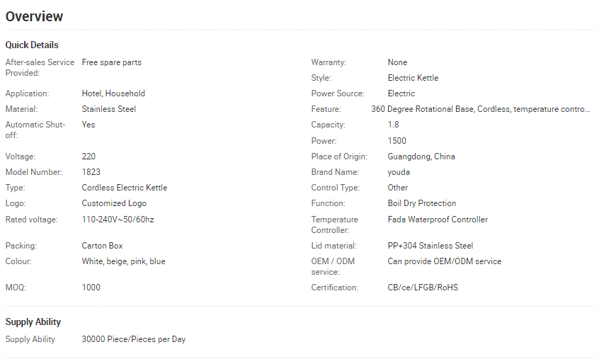Screen dimensions: 604x364
Task: Select the Customized Logo value
Action: point(114,203)
